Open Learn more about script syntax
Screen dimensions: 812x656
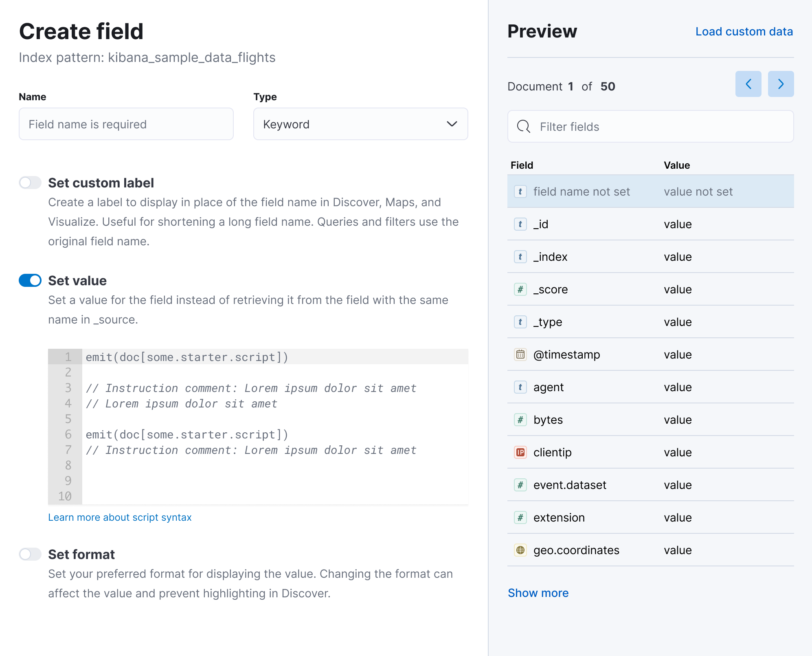120,517
